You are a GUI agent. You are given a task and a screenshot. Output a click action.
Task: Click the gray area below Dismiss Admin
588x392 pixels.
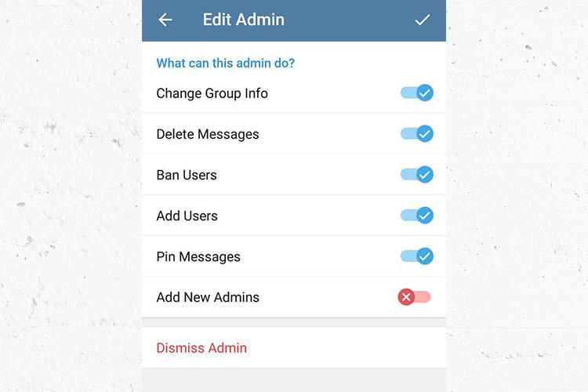pyautogui.click(x=294, y=380)
